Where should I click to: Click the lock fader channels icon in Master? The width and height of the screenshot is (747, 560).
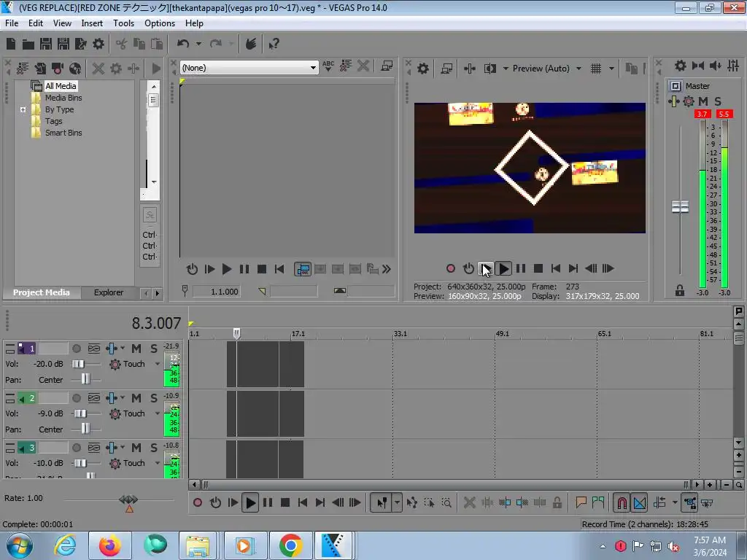coord(680,290)
